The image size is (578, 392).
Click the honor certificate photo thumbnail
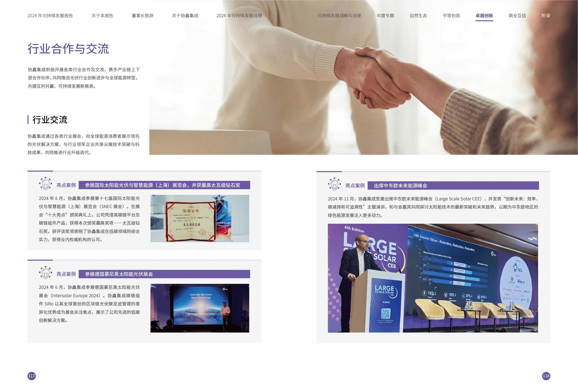point(200,218)
